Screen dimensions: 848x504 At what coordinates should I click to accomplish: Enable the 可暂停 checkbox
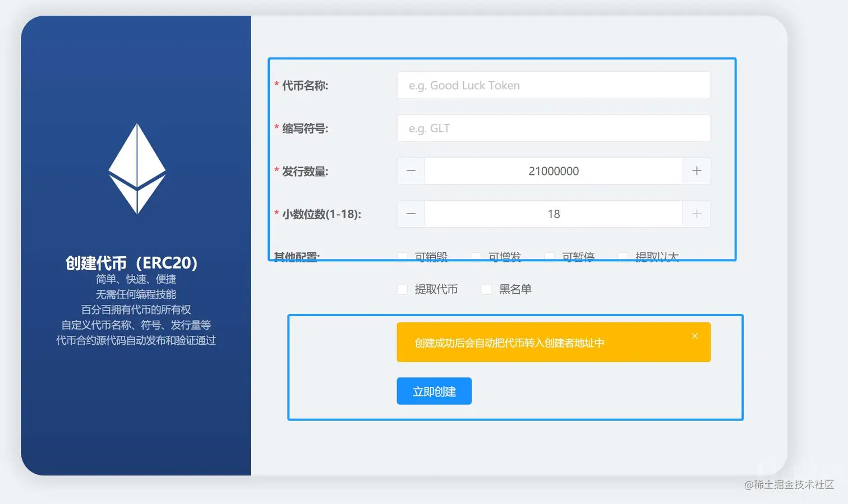(549, 256)
